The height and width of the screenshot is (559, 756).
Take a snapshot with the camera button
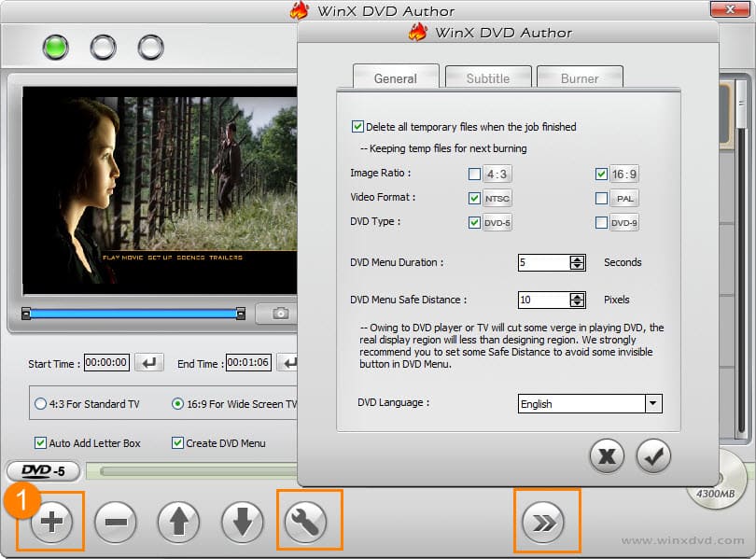pos(281,314)
